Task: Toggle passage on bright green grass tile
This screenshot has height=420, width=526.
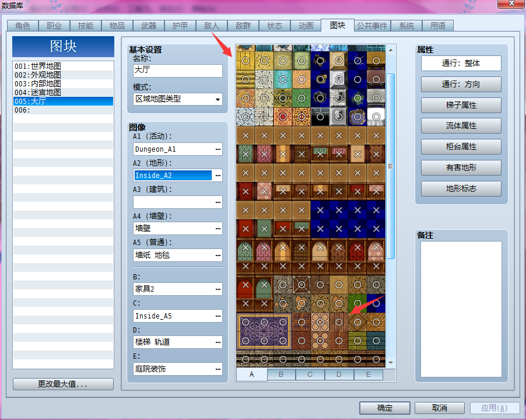Action: point(357,303)
